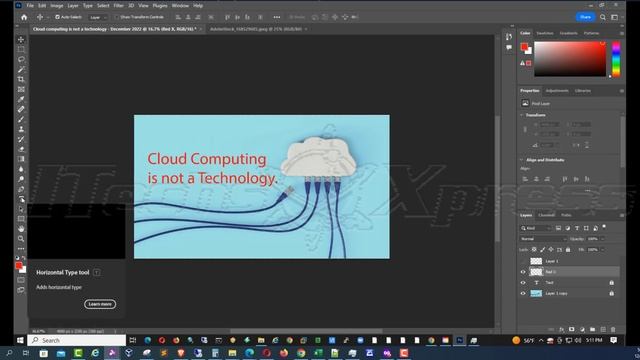Click the Create new group folder icon
The height and width of the screenshot is (360, 640).
tap(592, 329)
